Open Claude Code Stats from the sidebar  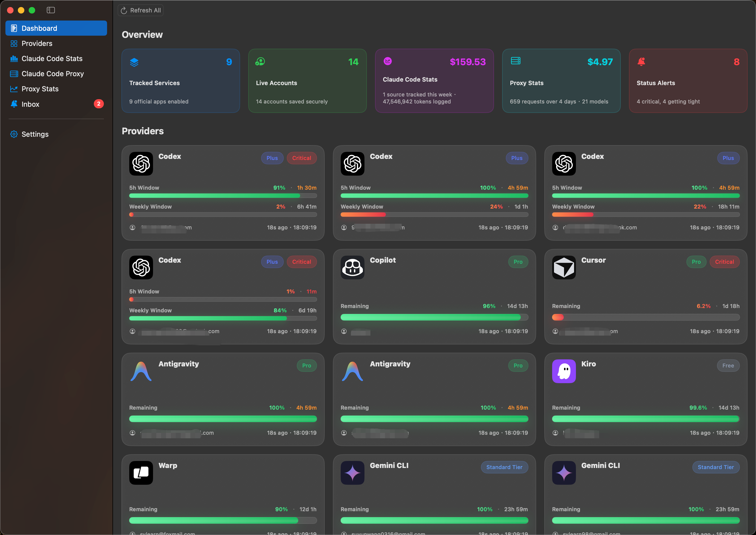(52, 58)
